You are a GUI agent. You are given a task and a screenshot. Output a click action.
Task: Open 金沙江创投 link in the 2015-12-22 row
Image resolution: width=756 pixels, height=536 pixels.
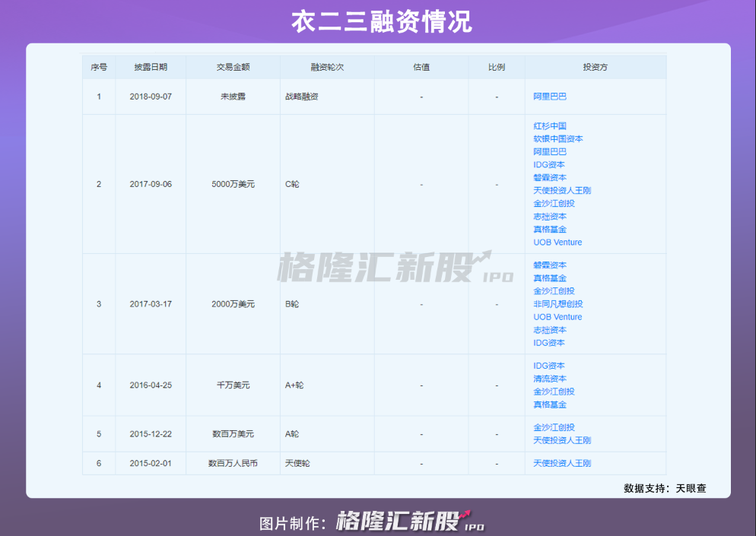tap(554, 427)
